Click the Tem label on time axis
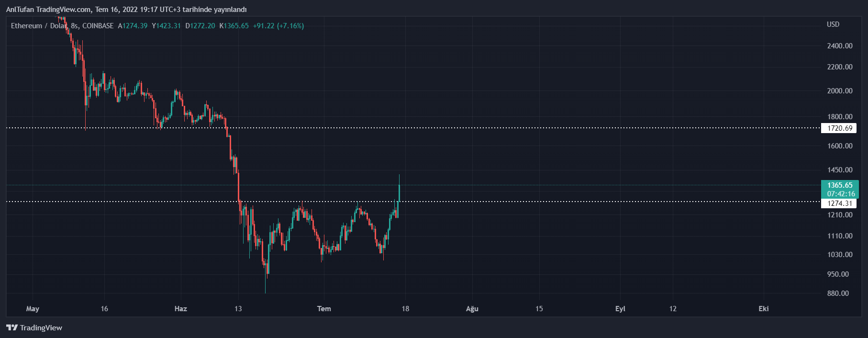The image size is (868, 338). (x=324, y=309)
